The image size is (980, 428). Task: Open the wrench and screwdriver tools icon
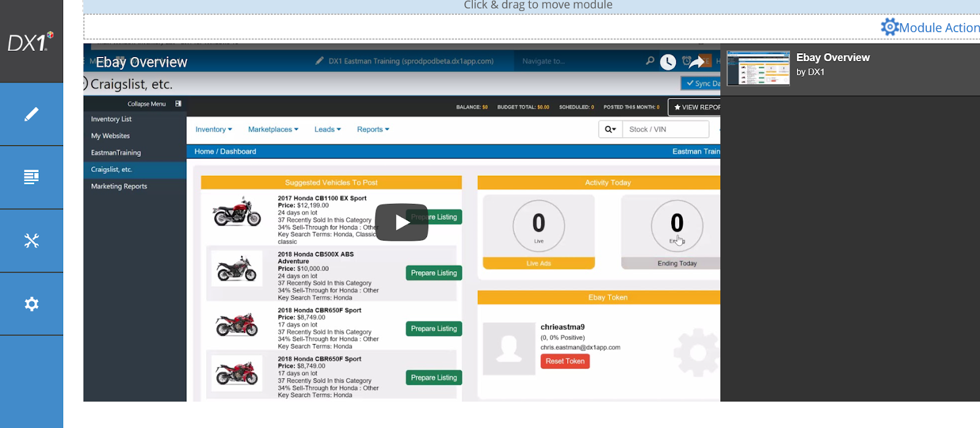(x=31, y=241)
